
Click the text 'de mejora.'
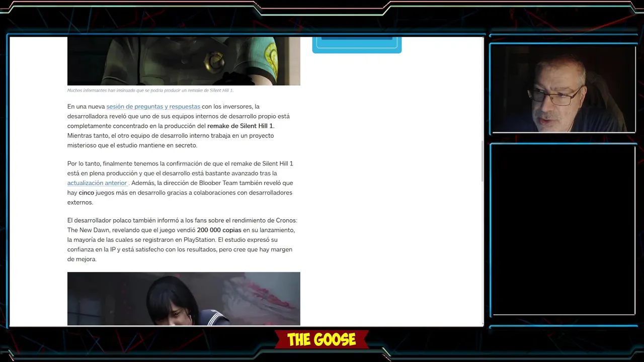coord(82,259)
